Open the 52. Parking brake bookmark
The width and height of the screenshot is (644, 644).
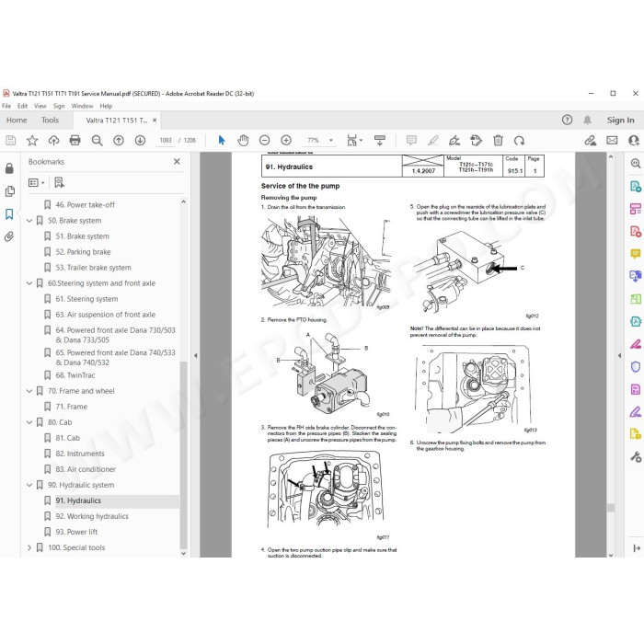click(x=83, y=252)
